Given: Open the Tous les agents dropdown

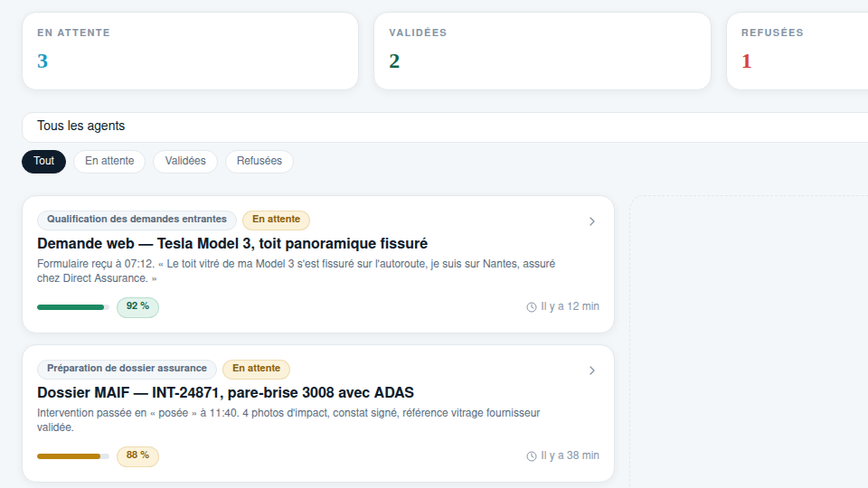Looking at the screenshot, I should 445,127.
